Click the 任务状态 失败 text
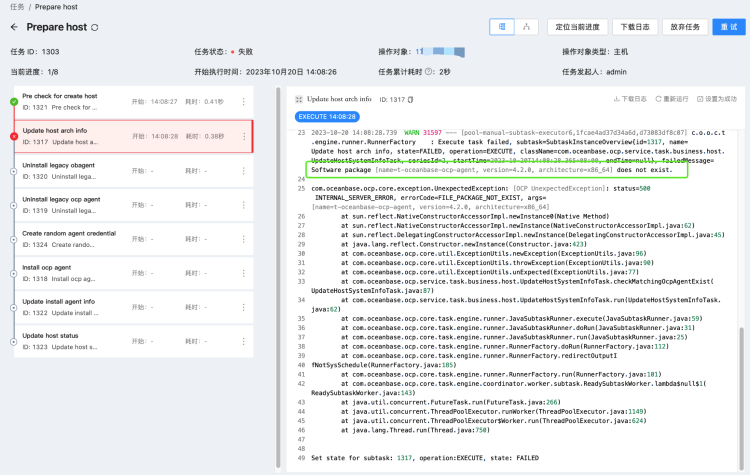The image size is (750, 475). [223, 52]
